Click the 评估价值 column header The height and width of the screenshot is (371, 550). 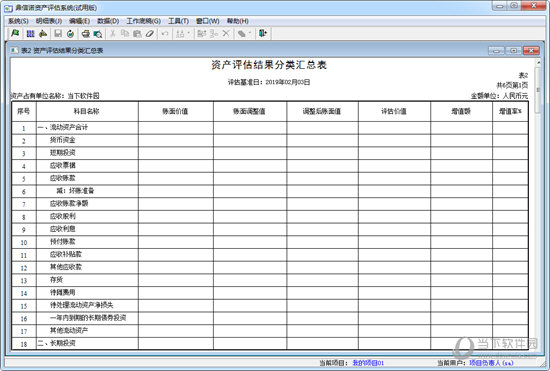pos(394,112)
